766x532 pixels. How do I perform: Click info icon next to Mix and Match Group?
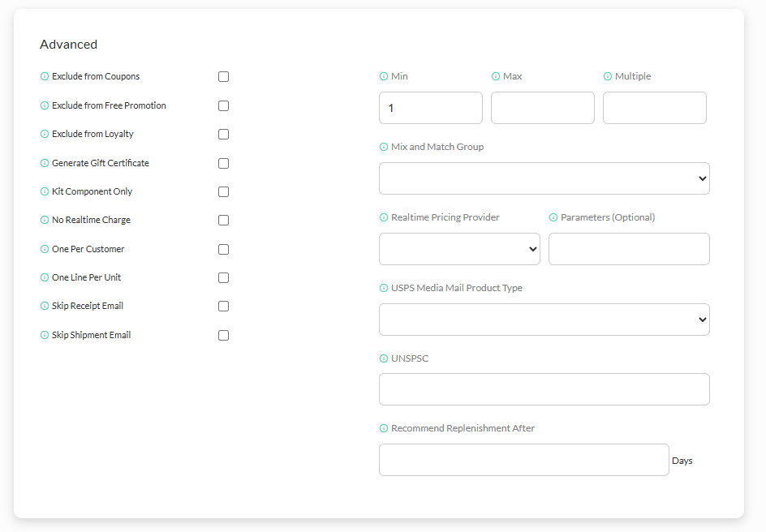pyautogui.click(x=384, y=147)
